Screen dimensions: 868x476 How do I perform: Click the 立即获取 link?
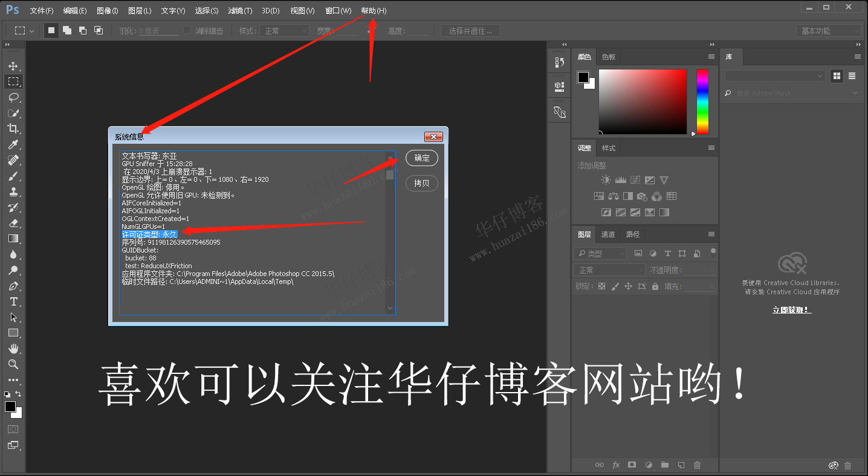click(x=792, y=310)
